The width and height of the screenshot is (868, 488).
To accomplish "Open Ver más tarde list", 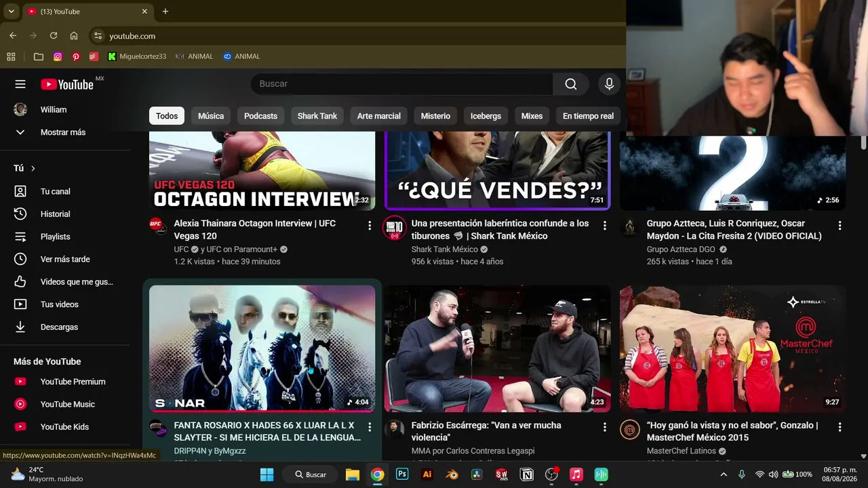I will tap(65, 259).
